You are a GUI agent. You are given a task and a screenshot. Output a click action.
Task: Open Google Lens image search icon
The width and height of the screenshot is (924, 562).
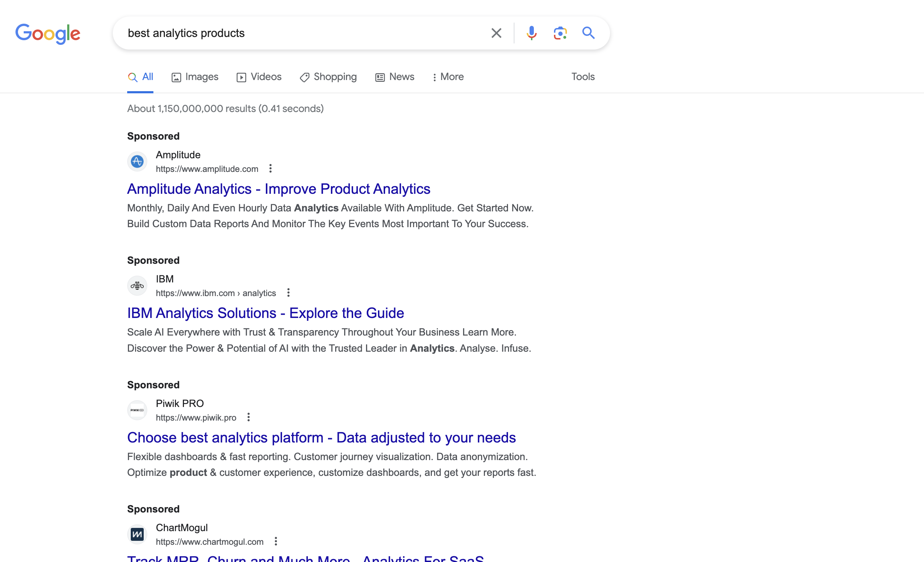(x=560, y=33)
